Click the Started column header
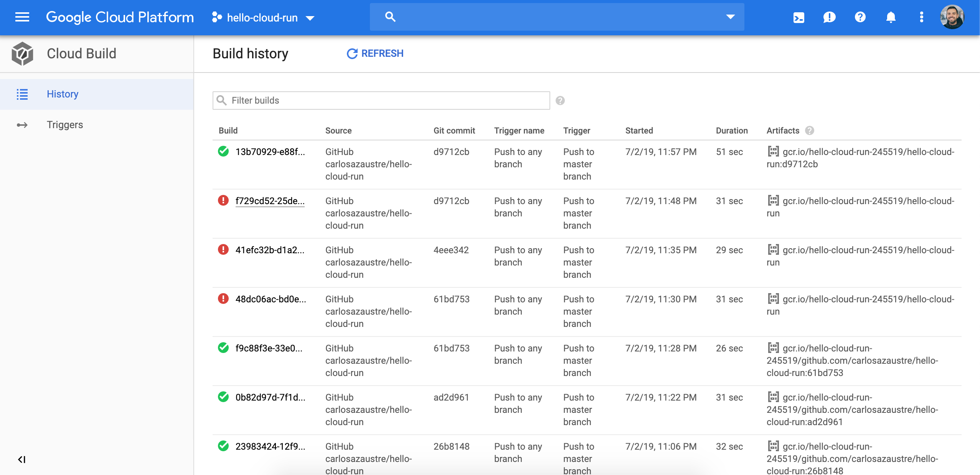Viewport: 980px width, 475px height. (639, 131)
